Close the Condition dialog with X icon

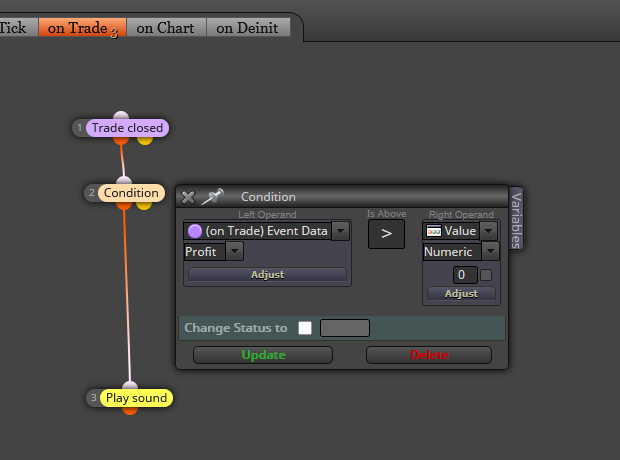pos(188,197)
